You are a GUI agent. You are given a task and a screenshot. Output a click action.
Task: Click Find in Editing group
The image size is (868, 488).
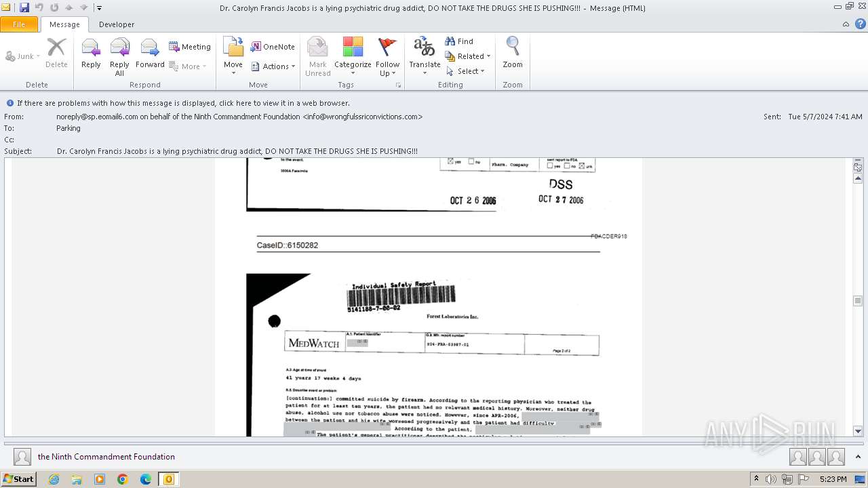coord(459,41)
